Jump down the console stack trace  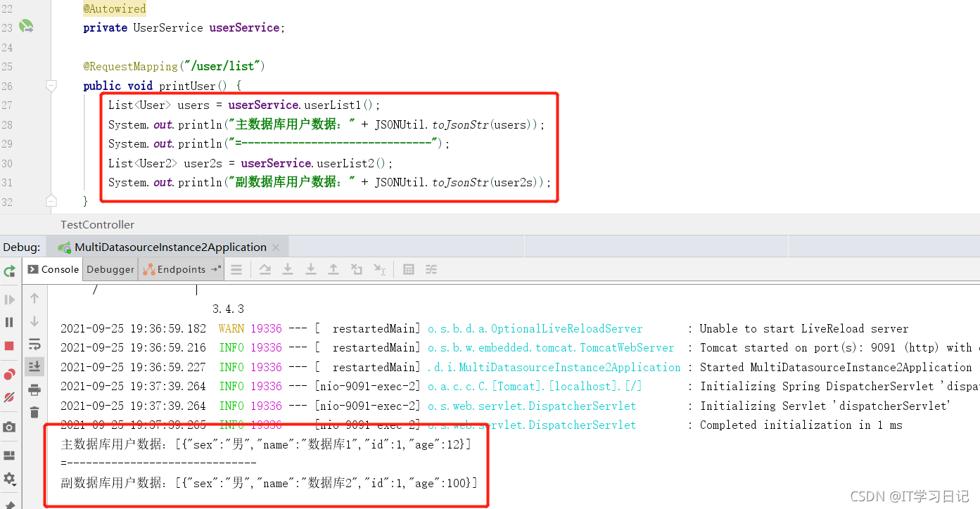pos(34,321)
